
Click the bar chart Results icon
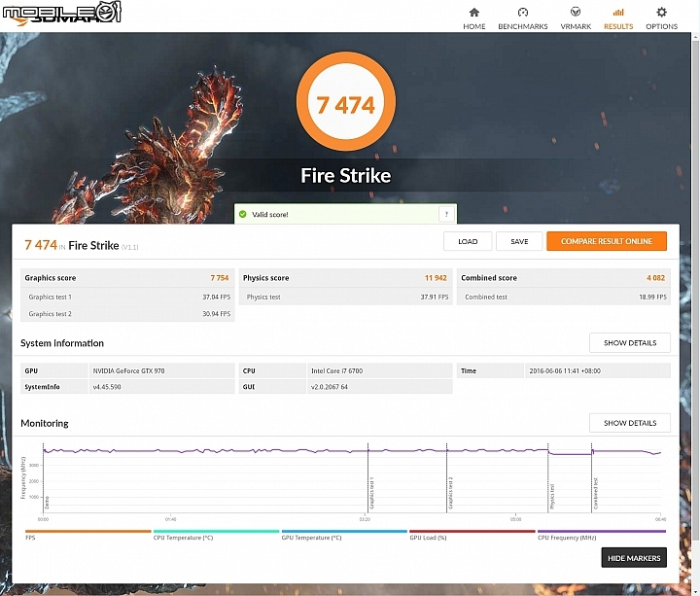point(618,12)
